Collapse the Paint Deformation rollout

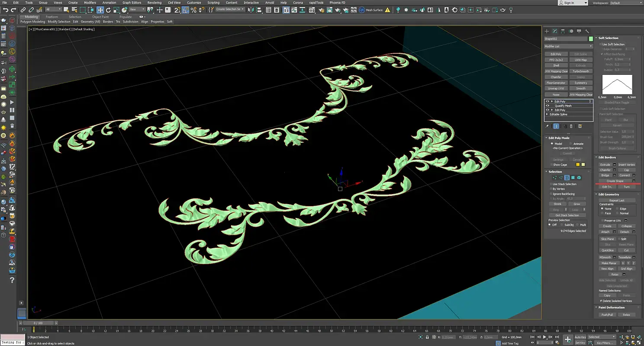[x=611, y=308]
